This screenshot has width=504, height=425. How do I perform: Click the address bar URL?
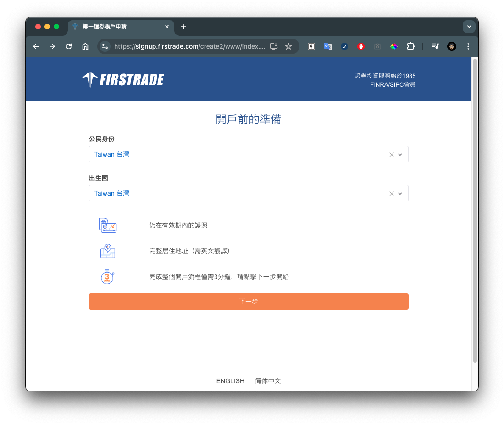click(x=190, y=46)
